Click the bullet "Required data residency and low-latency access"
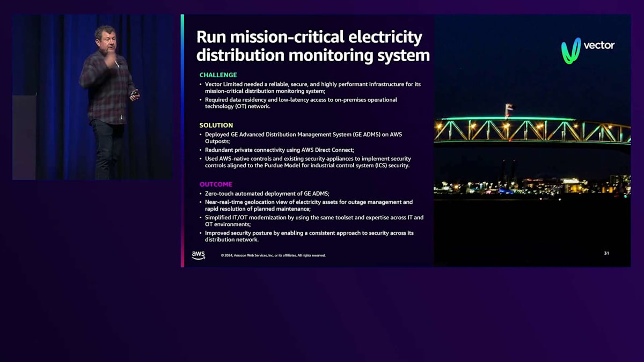Image resolution: width=644 pixels, height=362 pixels. [298, 103]
